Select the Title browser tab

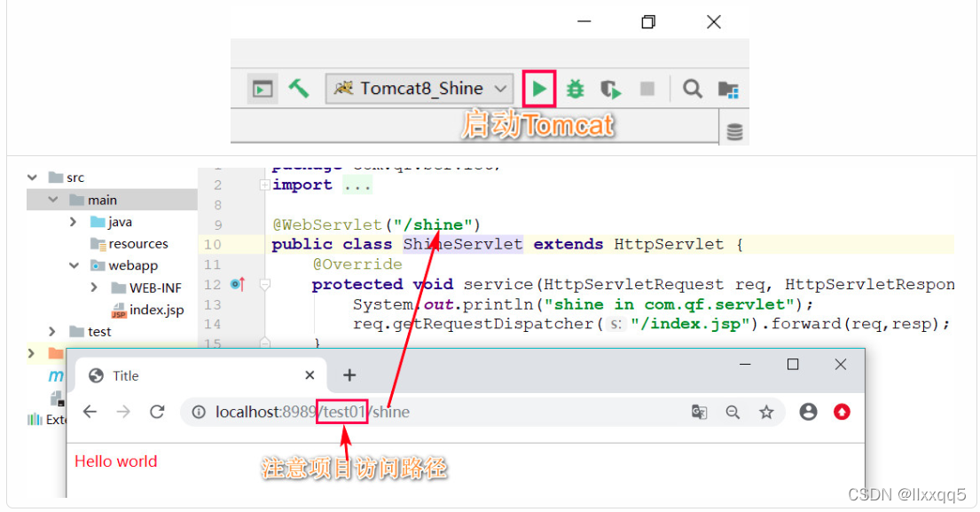[x=200, y=375]
